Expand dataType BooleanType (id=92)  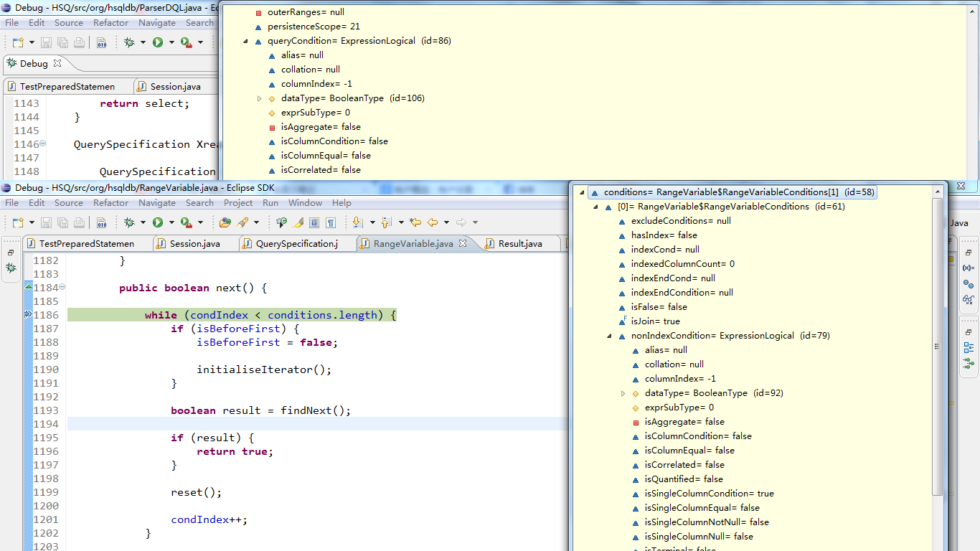coord(623,393)
